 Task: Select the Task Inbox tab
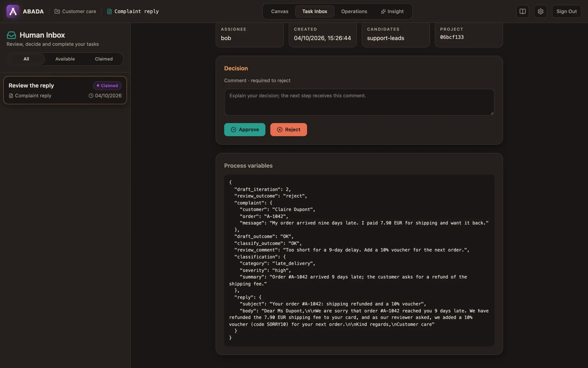(x=315, y=11)
